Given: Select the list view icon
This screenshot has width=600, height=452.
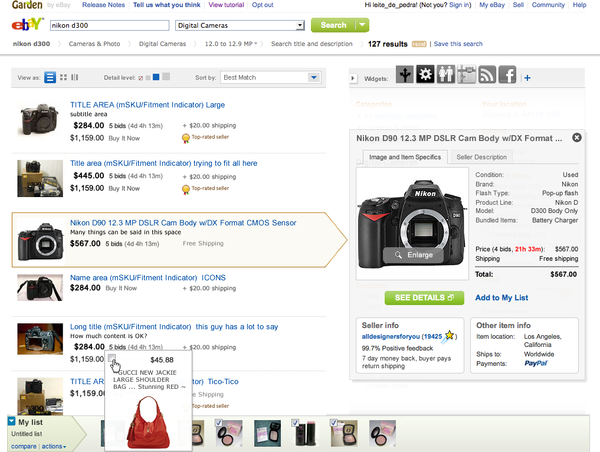Looking at the screenshot, I should click(50, 77).
